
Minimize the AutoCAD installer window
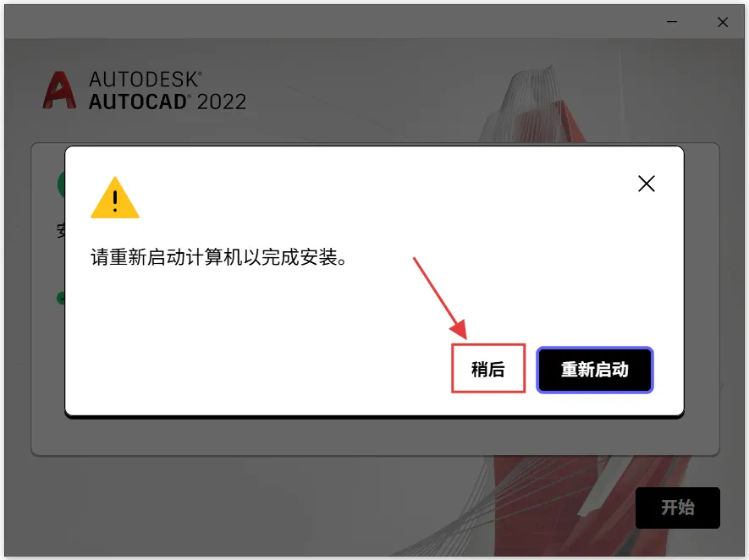[672, 22]
